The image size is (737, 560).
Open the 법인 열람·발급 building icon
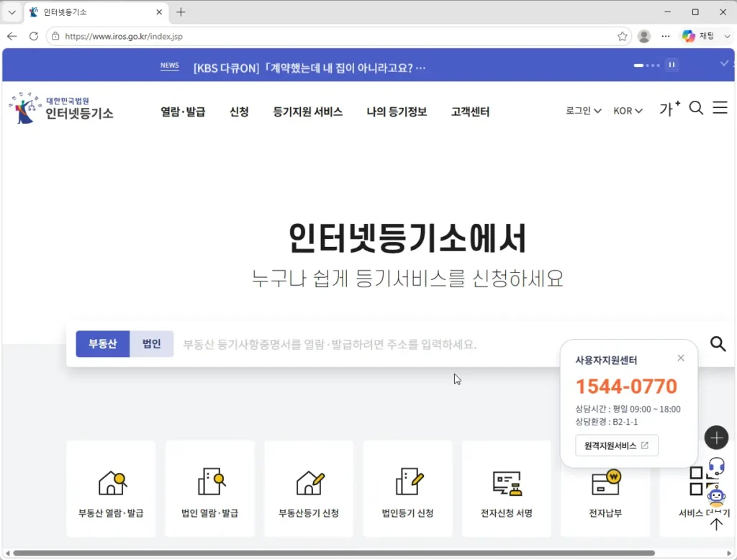(212, 482)
